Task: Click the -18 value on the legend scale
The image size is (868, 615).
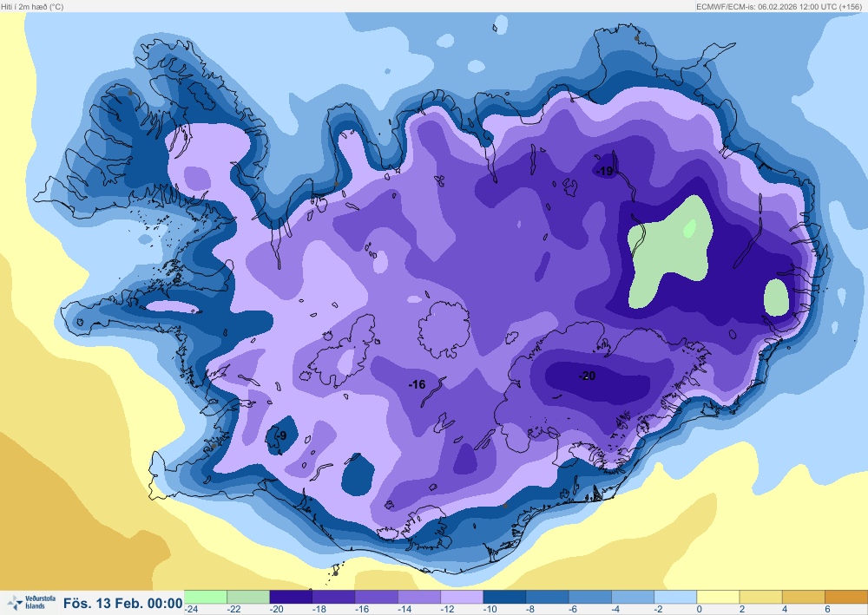Action: [319, 609]
